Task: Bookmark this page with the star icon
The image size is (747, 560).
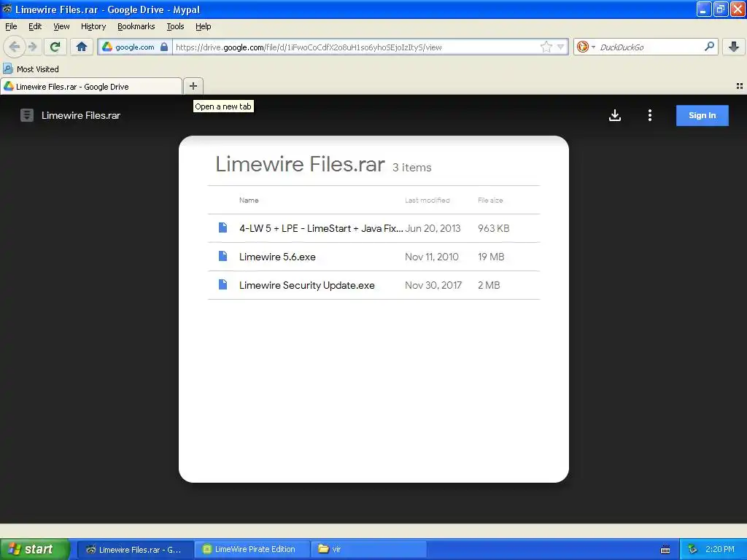Action: pyautogui.click(x=546, y=47)
